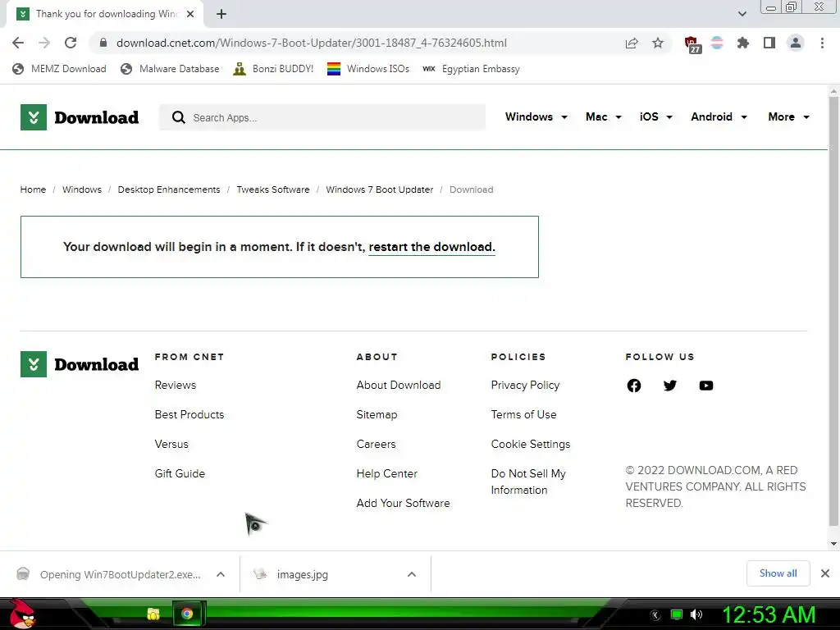This screenshot has height=630, width=840.
Task: Bookmark this page with the star icon
Action: [658, 43]
